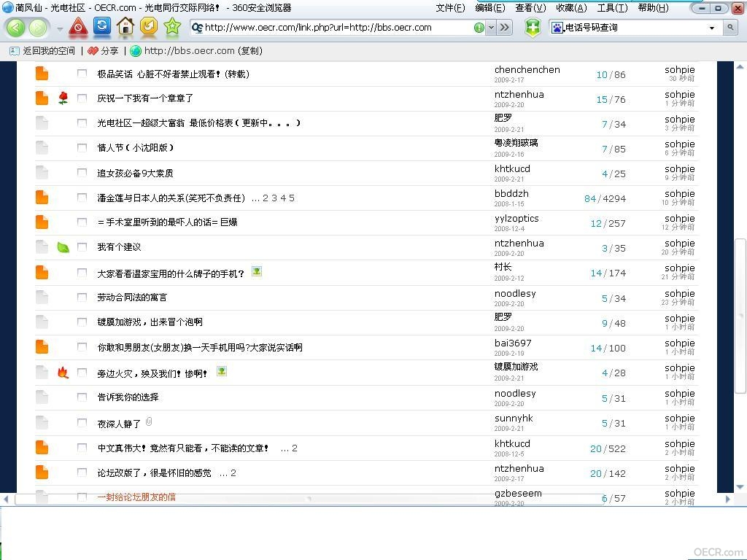This screenshot has height=560, width=747.
Task: Check the box for 我有个建议 thread
Action: tap(82, 246)
